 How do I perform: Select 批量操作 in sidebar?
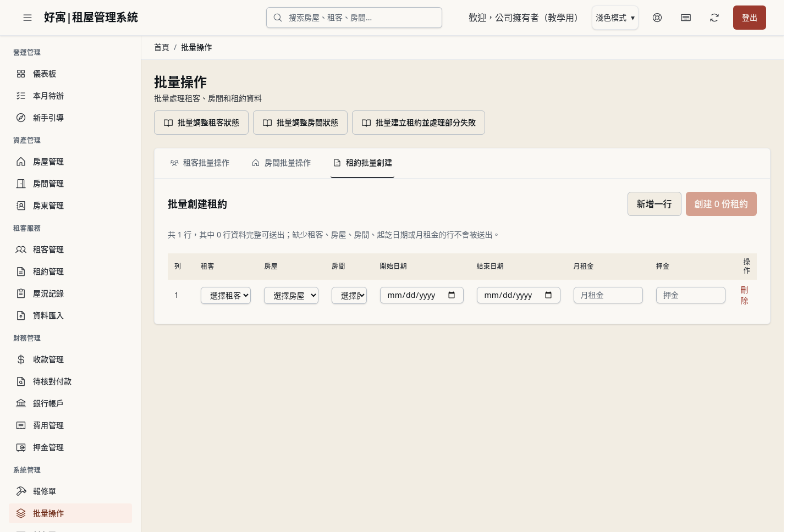[x=70, y=513]
